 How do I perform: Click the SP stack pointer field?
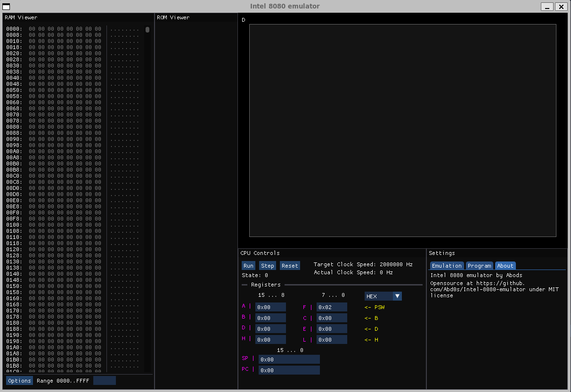(289, 359)
